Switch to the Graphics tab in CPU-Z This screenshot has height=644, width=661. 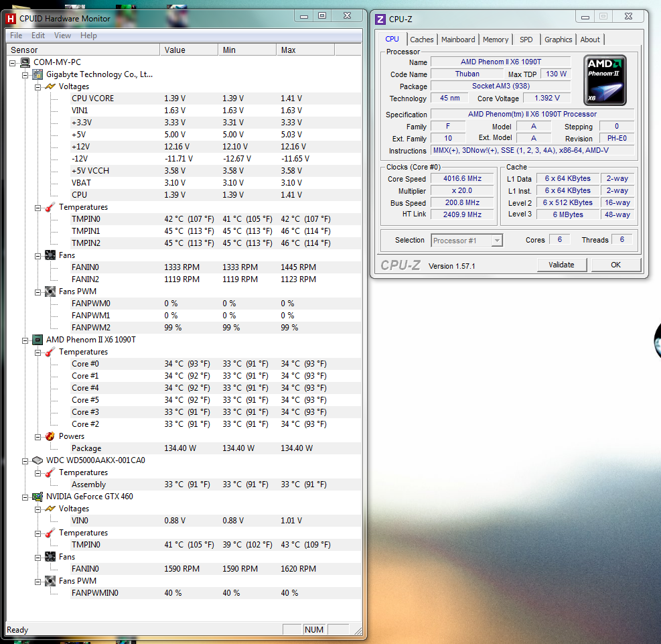click(558, 40)
